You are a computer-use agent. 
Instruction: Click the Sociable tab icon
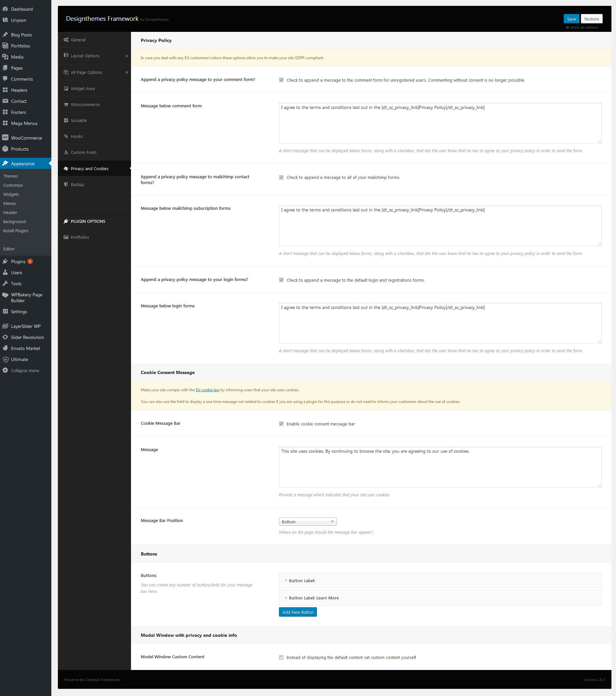click(x=66, y=120)
